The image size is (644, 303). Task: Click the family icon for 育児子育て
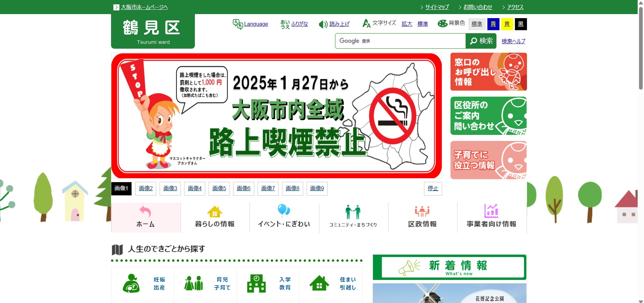(194, 283)
